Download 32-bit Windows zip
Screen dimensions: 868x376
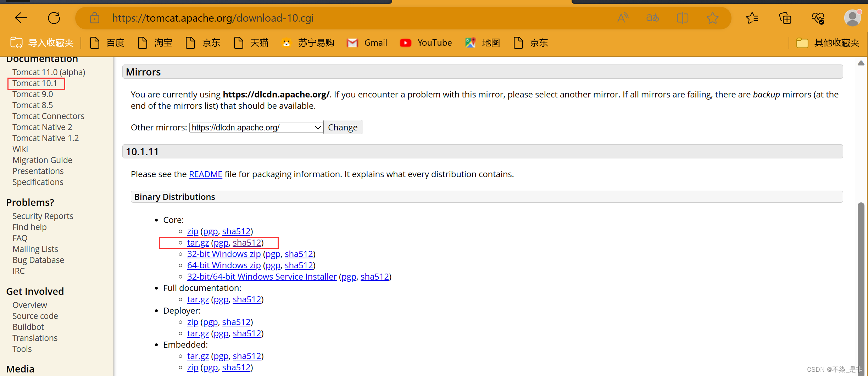point(224,254)
